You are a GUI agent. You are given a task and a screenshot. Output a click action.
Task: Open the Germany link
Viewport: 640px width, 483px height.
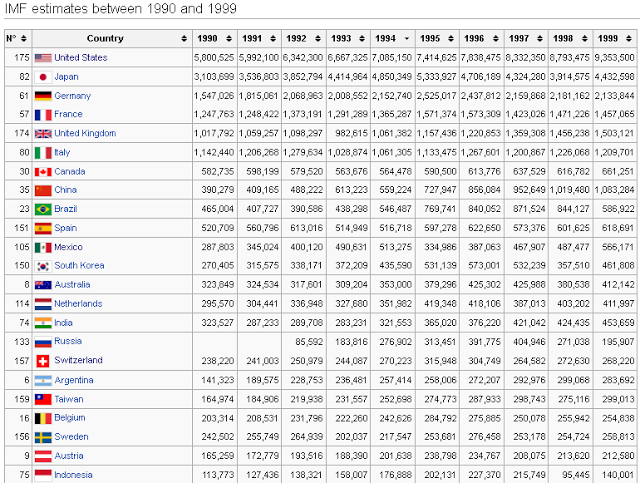tap(73, 96)
